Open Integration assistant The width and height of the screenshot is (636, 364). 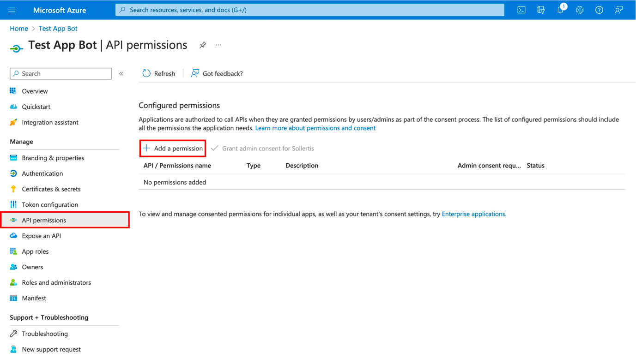click(50, 123)
